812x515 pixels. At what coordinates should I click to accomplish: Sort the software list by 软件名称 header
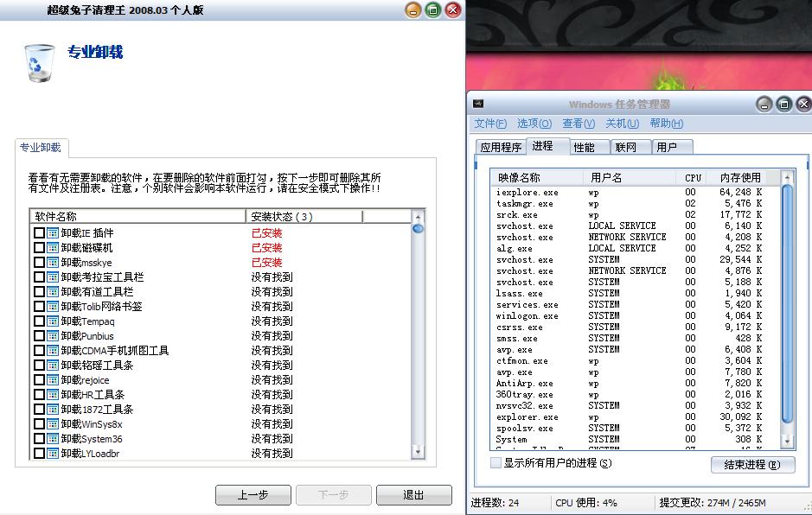pos(137,216)
